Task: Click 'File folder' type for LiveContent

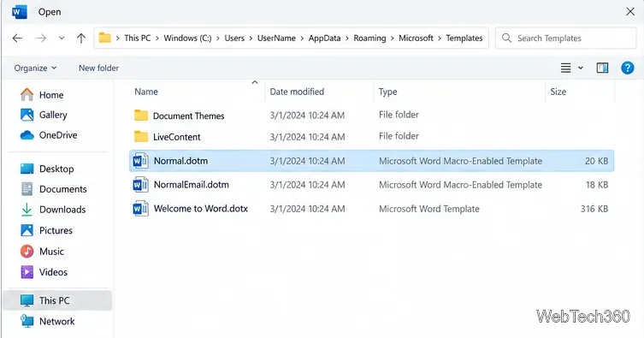Action: pos(399,136)
